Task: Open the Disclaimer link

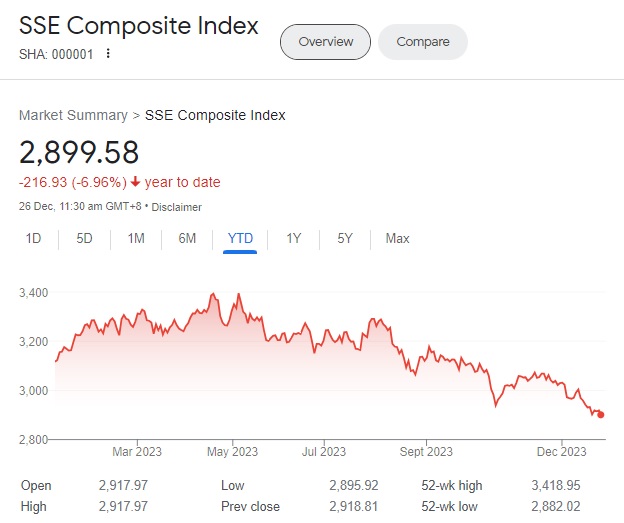Action: pyautogui.click(x=176, y=207)
